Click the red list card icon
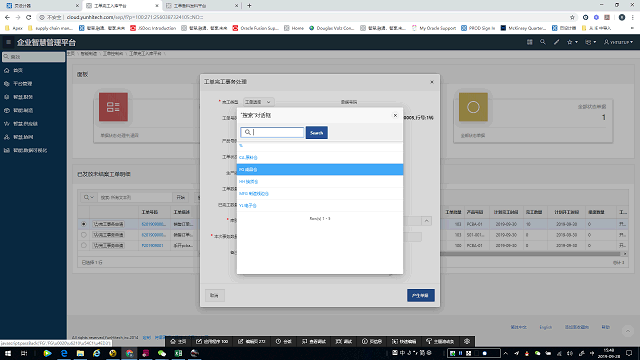 pyautogui.click(x=113, y=107)
